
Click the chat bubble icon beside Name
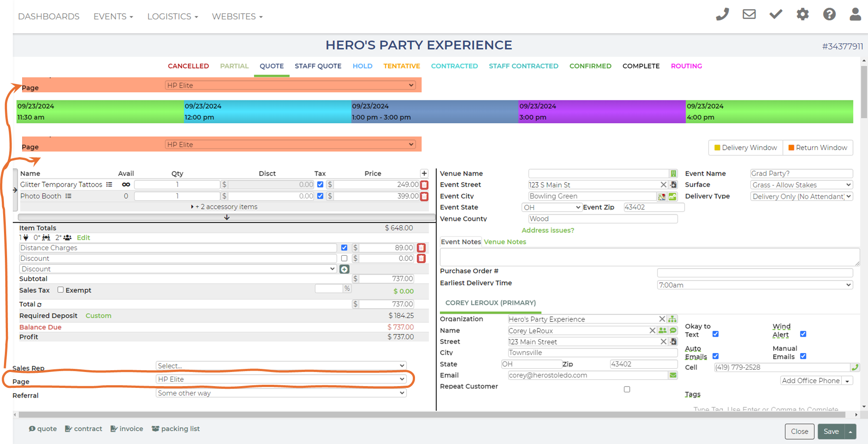(x=673, y=330)
